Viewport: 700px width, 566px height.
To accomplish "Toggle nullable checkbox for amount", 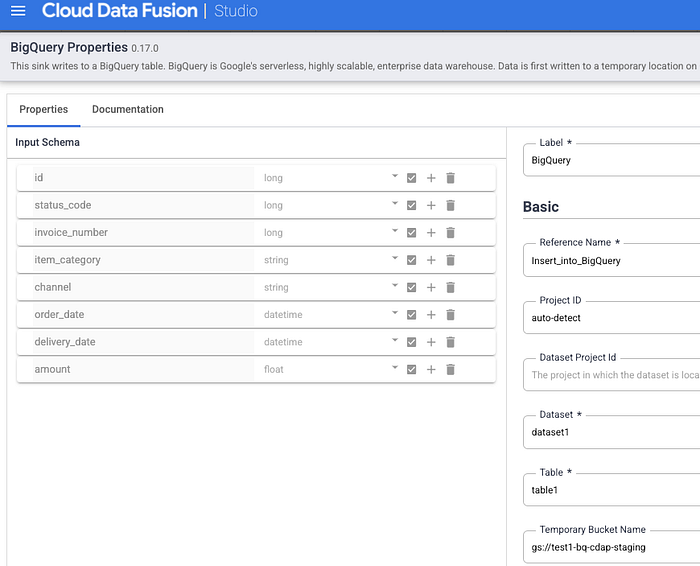I will click(412, 369).
